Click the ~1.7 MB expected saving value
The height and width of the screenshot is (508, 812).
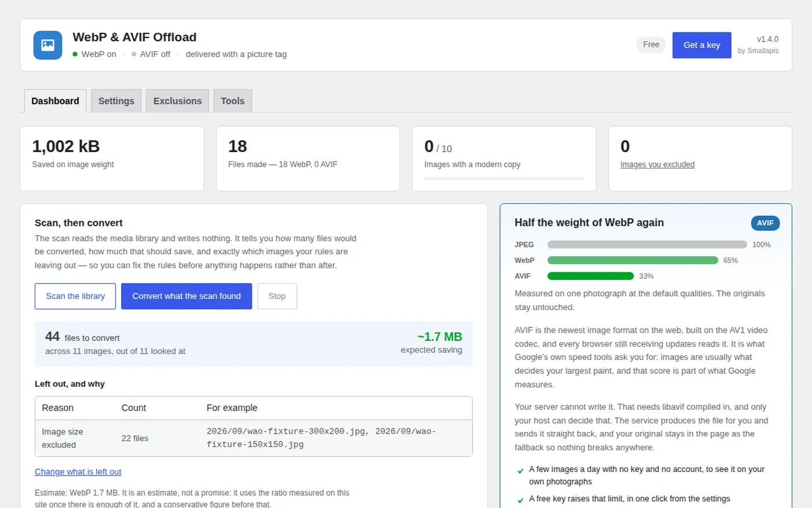click(x=440, y=337)
